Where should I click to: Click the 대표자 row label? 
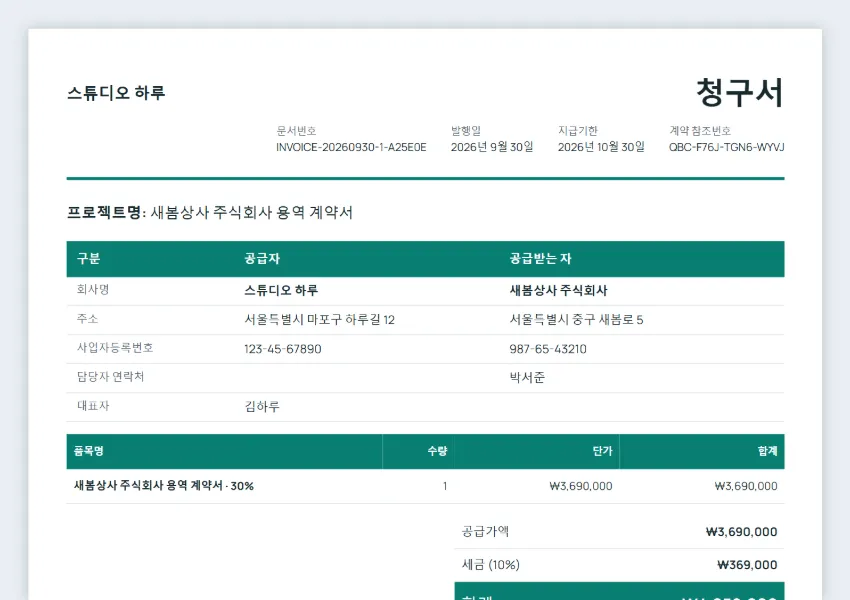(x=93, y=406)
